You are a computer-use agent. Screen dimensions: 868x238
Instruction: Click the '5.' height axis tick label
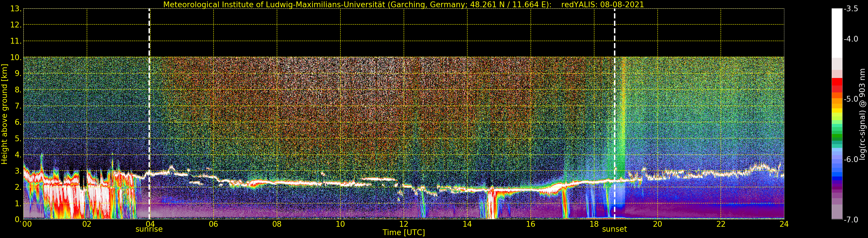pyautogui.click(x=18, y=138)
